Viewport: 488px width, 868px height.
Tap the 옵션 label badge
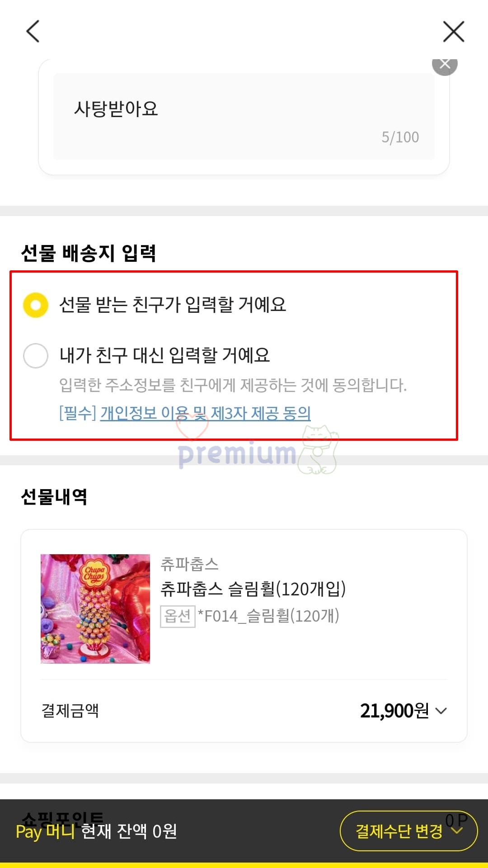(178, 616)
